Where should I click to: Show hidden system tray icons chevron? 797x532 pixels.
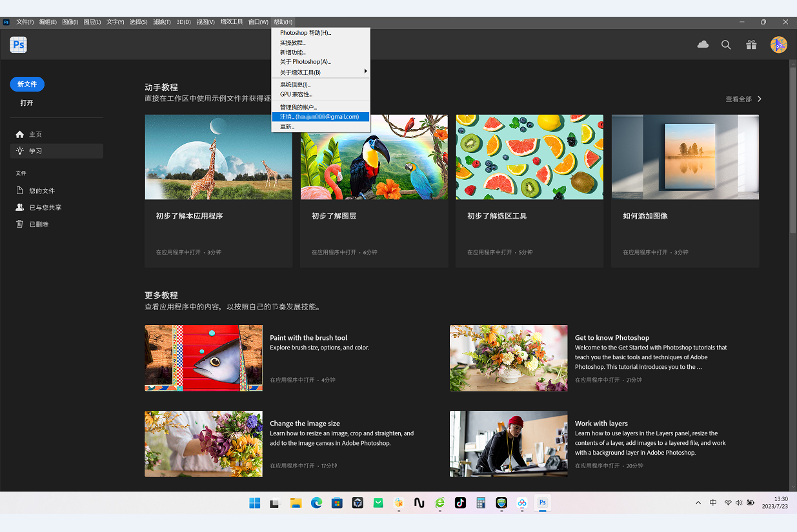pos(698,503)
